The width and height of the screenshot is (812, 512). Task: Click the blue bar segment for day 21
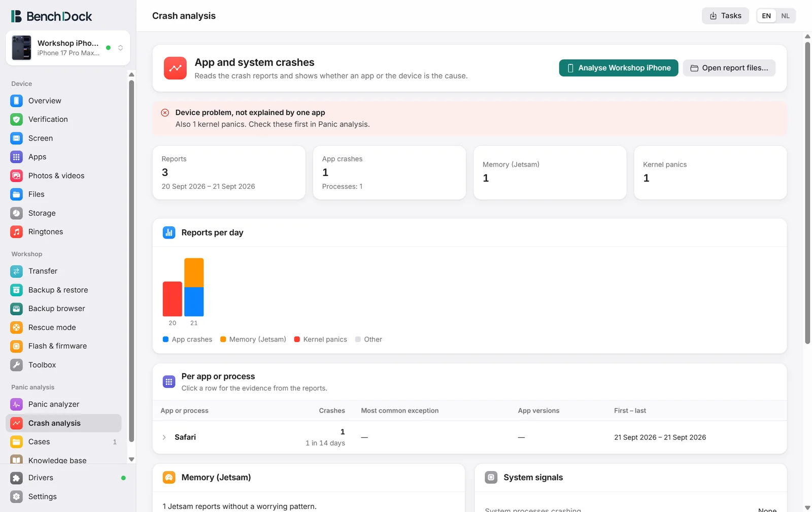pos(194,302)
